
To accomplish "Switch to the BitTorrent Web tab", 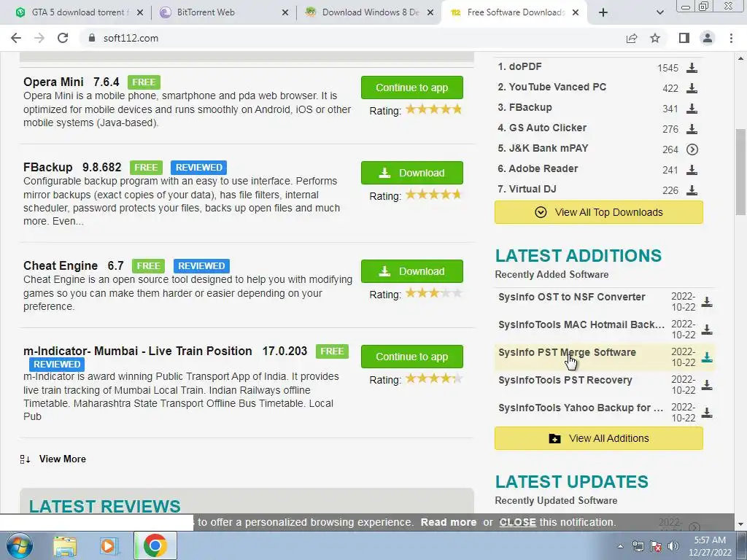I will tap(206, 12).
